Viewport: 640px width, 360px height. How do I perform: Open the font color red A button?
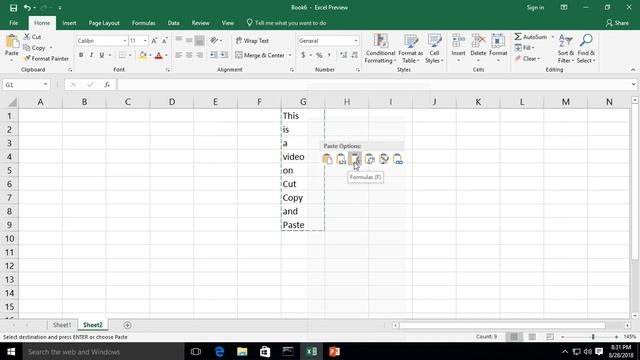point(159,55)
